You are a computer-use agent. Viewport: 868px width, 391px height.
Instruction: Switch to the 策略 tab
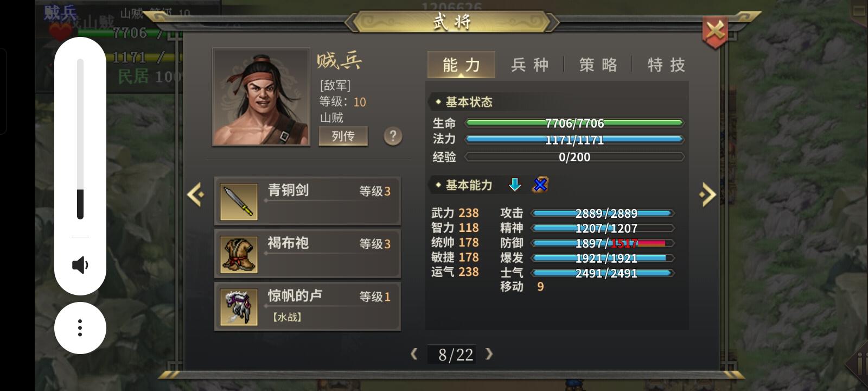coord(598,65)
